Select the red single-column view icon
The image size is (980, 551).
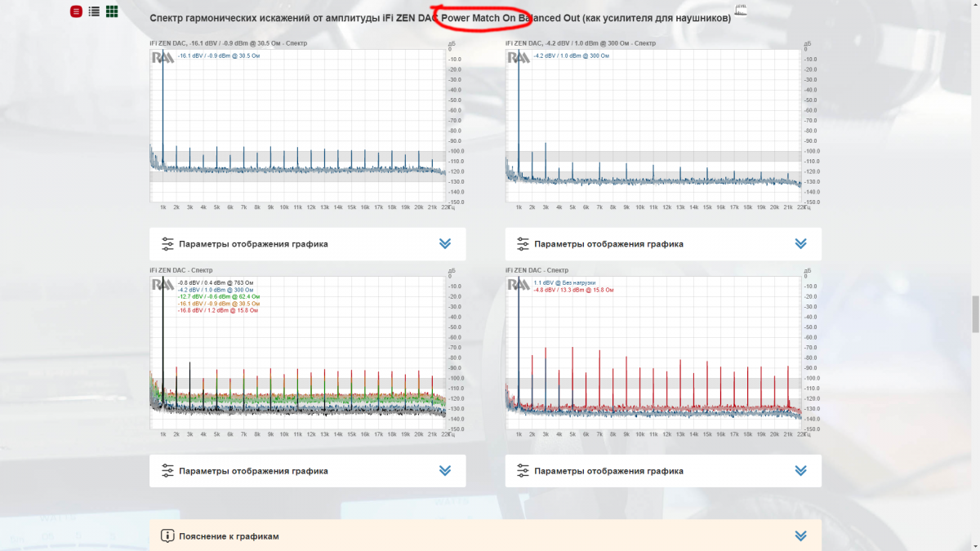pyautogui.click(x=76, y=11)
